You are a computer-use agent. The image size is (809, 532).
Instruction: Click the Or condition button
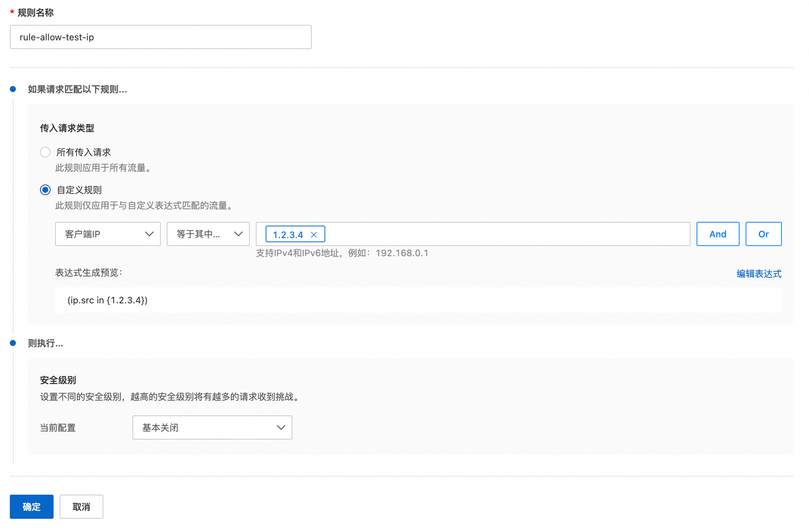tap(763, 234)
